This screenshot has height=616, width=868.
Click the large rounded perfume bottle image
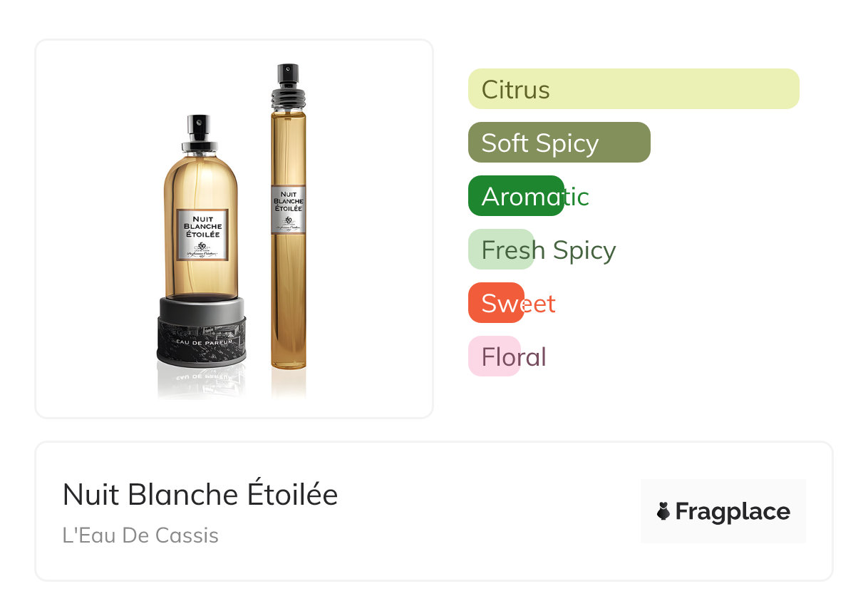click(x=202, y=241)
